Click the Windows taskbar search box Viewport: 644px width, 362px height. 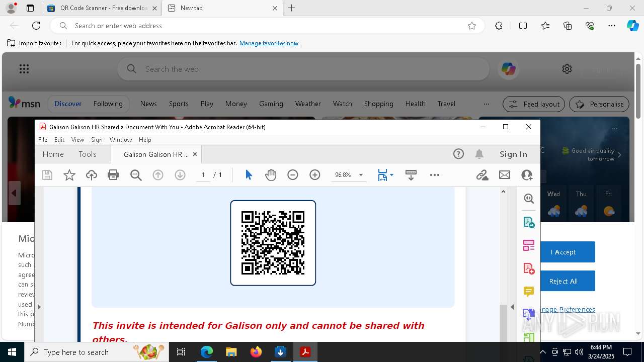(x=98, y=352)
